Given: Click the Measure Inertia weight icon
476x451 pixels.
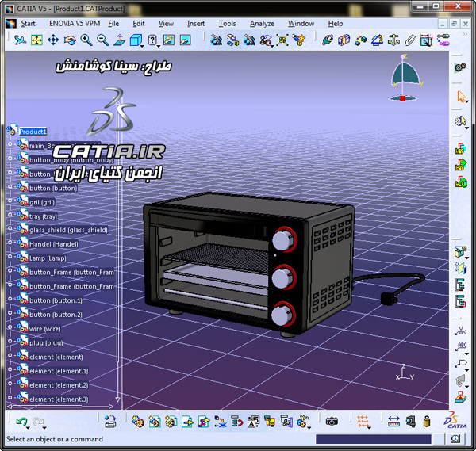Looking at the screenshot, I should 427,422.
